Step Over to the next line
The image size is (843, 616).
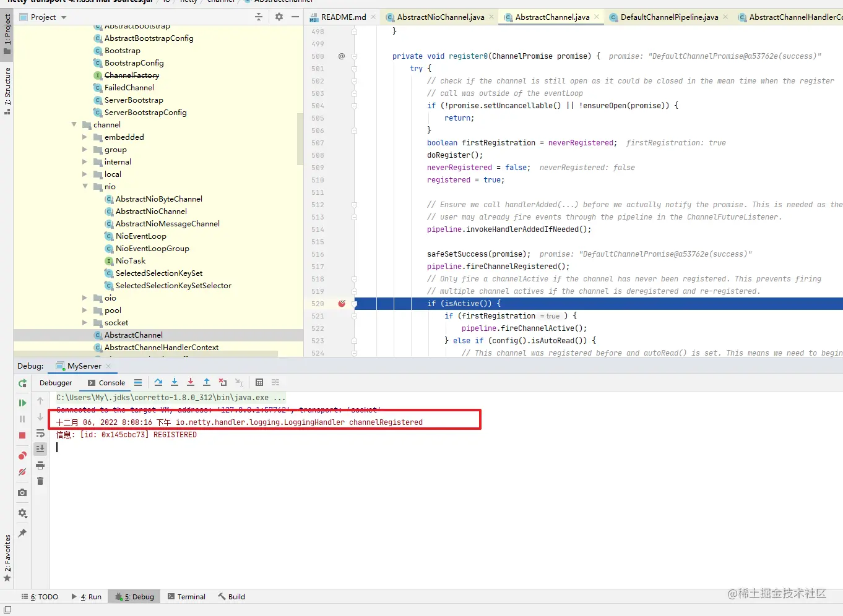pyautogui.click(x=158, y=382)
